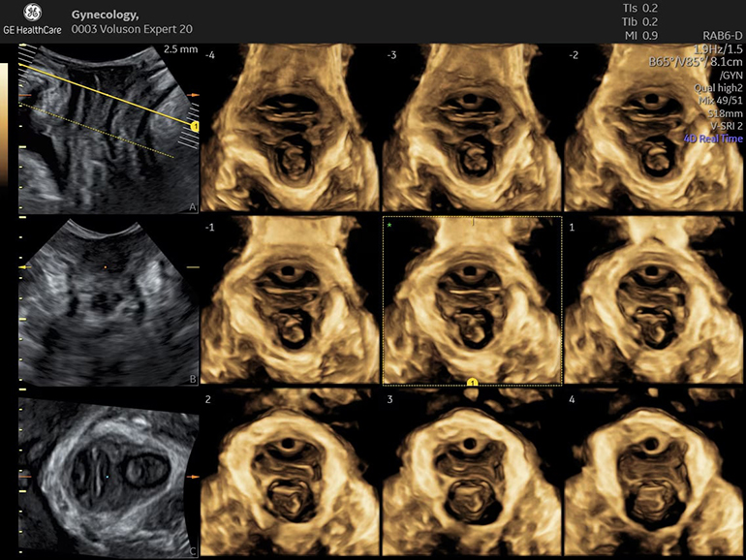Click the orange arrow marker right of plane C

[x=194, y=478]
